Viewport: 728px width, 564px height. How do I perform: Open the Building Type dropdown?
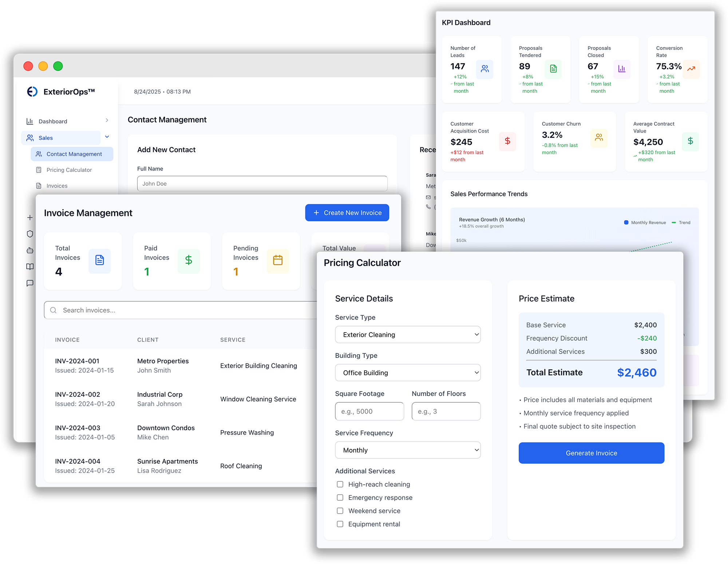408,372
